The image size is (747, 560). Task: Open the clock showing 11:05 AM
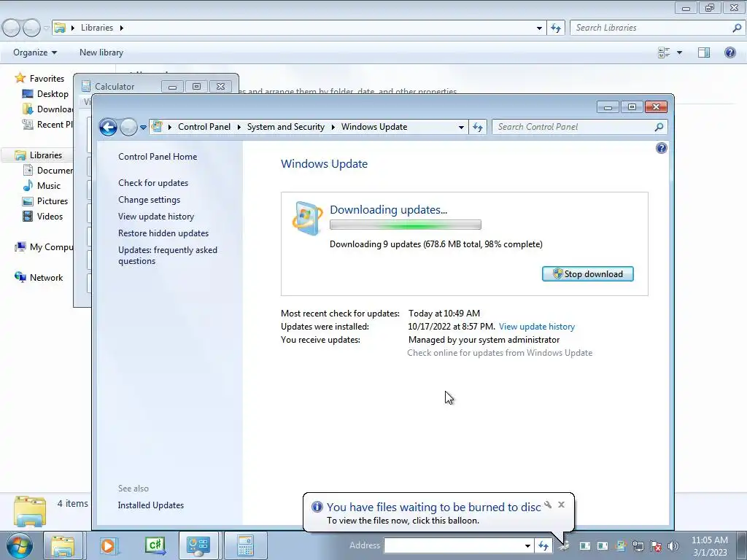click(x=709, y=545)
